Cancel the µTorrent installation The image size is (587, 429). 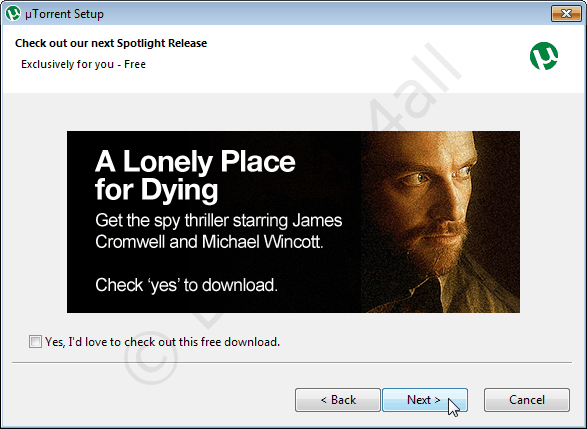(527, 400)
